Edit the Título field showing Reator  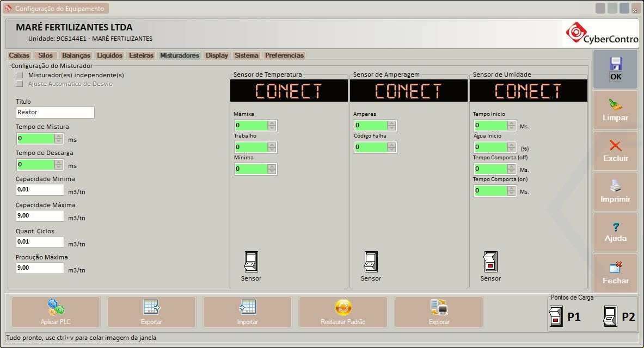click(54, 113)
